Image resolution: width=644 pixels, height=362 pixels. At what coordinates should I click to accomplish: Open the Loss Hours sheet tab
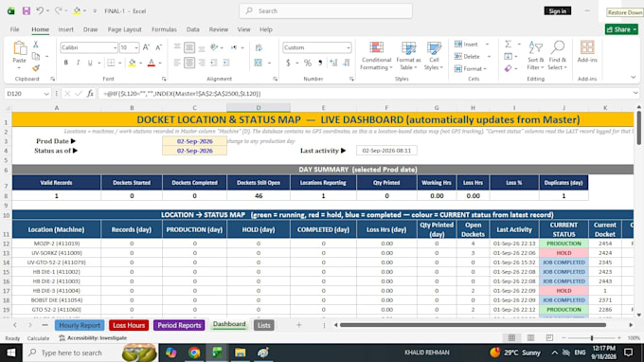pyautogui.click(x=129, y=325)
